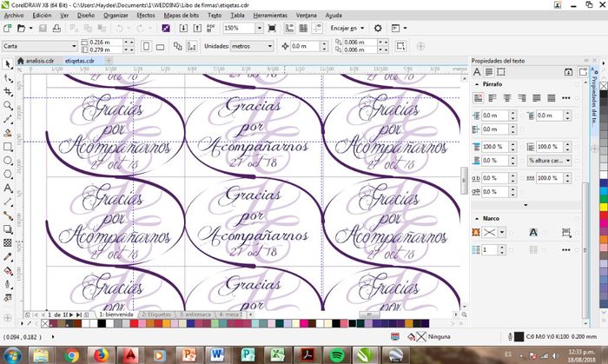The width and height of the screenshot is (608, 364).
Task: Open Spotify from the taskbar
Action: click(337, 354)
